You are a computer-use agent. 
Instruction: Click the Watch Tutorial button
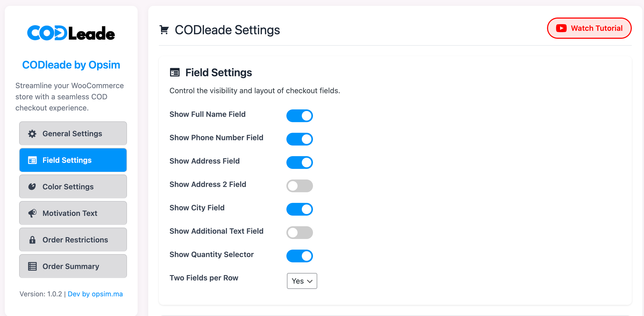tap(589, 28)
